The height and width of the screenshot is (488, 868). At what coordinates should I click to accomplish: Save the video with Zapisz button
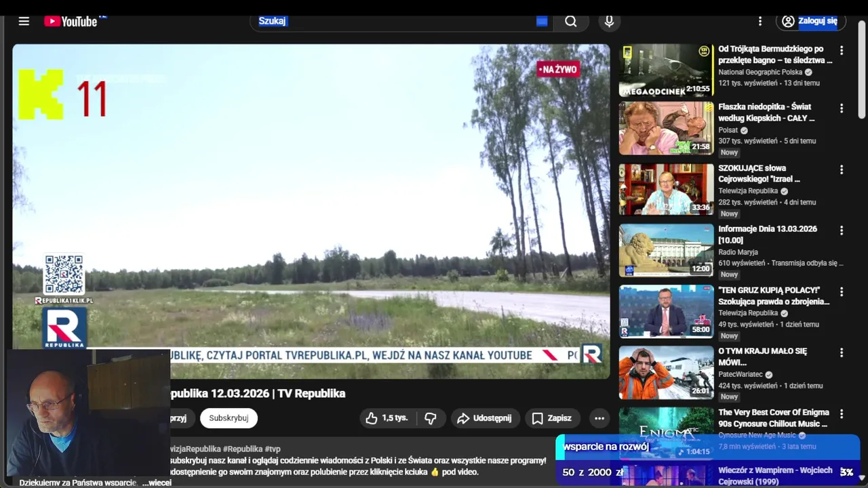(552, 418)
